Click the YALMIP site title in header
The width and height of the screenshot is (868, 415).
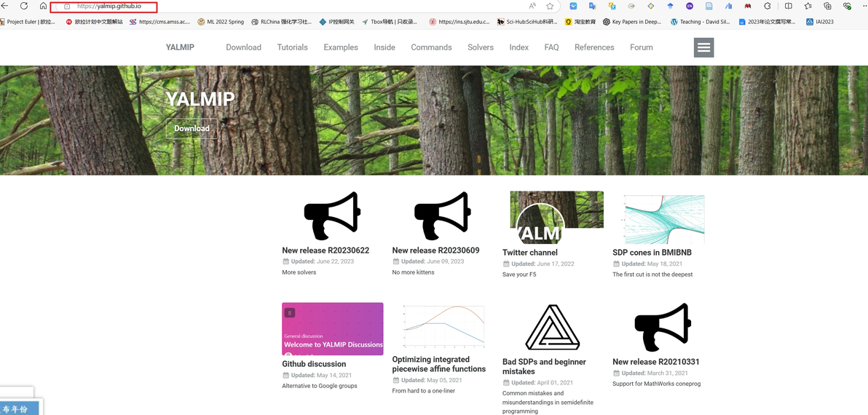pyautogui.click(x=180, y=47)
